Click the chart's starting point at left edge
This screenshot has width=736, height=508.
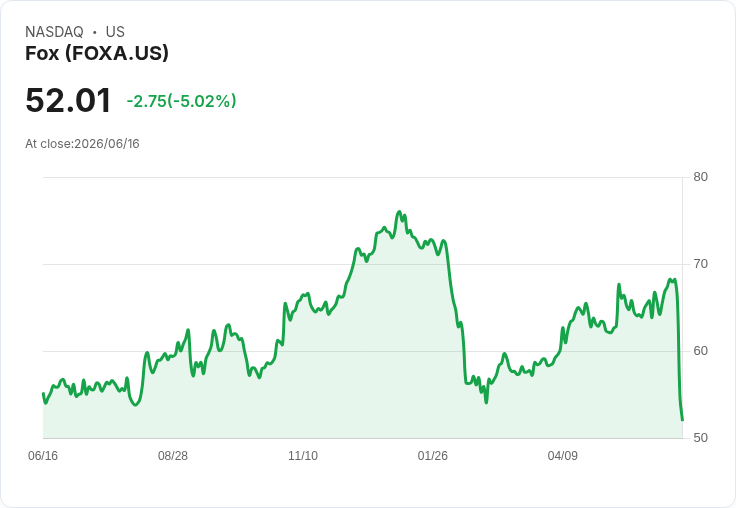(x=43, y=393)
